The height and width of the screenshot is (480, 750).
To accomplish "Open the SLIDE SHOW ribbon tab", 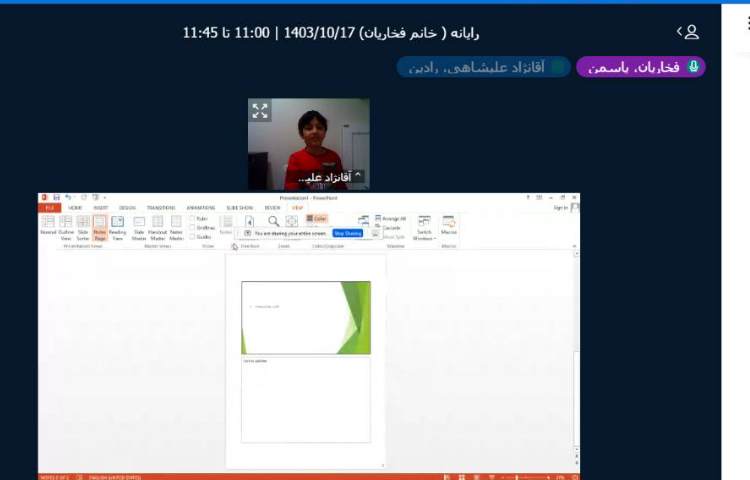I will [x=240, y=208].
